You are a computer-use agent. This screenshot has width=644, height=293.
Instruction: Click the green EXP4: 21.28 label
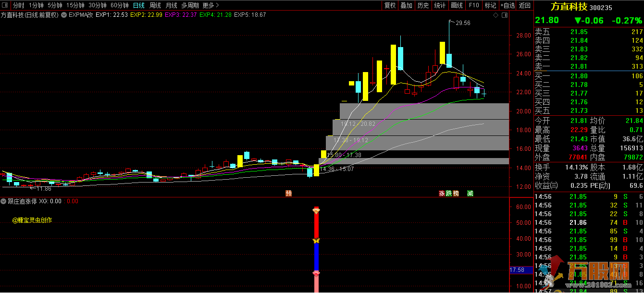coord(215,15)
